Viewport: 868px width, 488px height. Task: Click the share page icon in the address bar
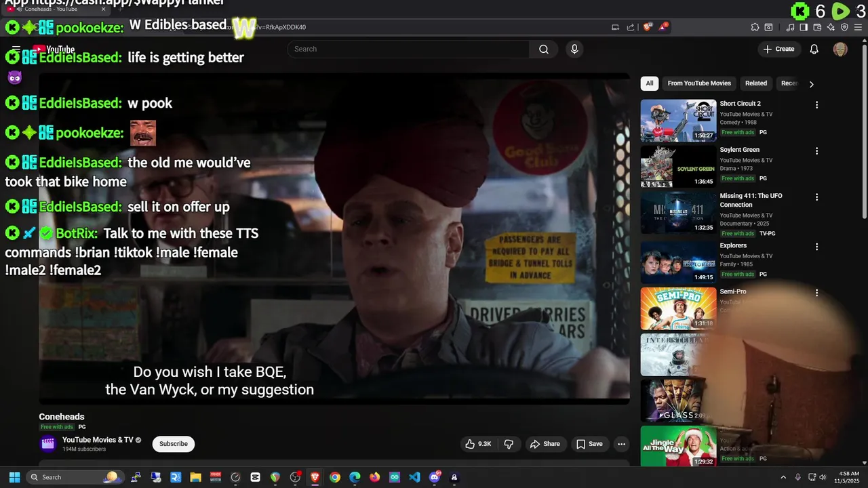coord(631,27)
